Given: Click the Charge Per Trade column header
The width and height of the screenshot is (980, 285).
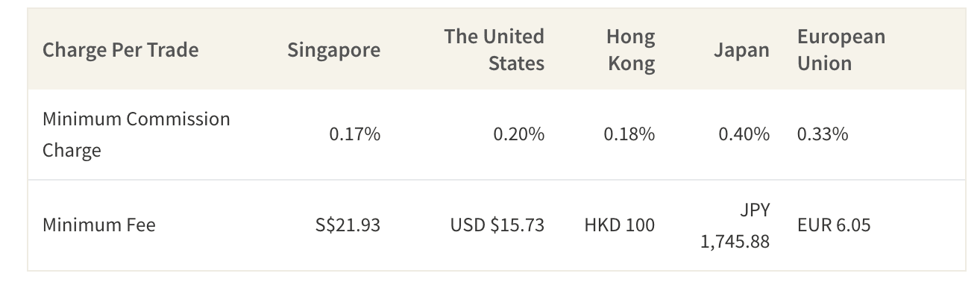Looking at the screenshot, I should (x=120, y=50).
